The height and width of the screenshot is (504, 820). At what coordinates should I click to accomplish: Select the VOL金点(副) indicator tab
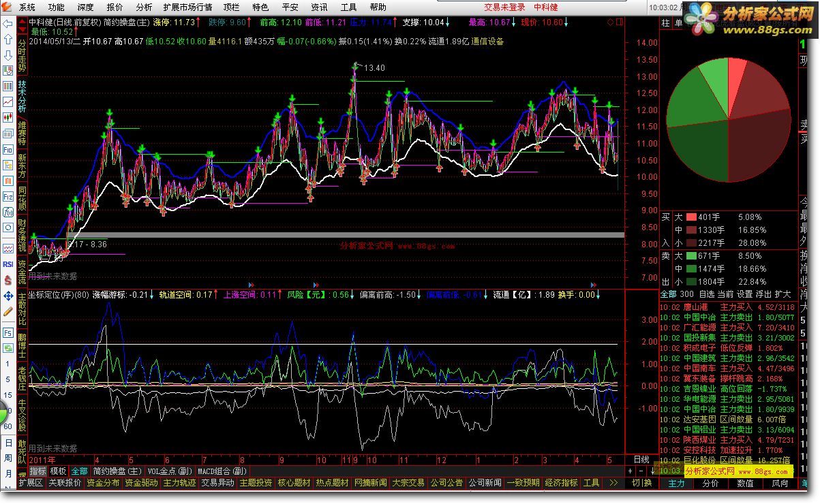(170, 471)
